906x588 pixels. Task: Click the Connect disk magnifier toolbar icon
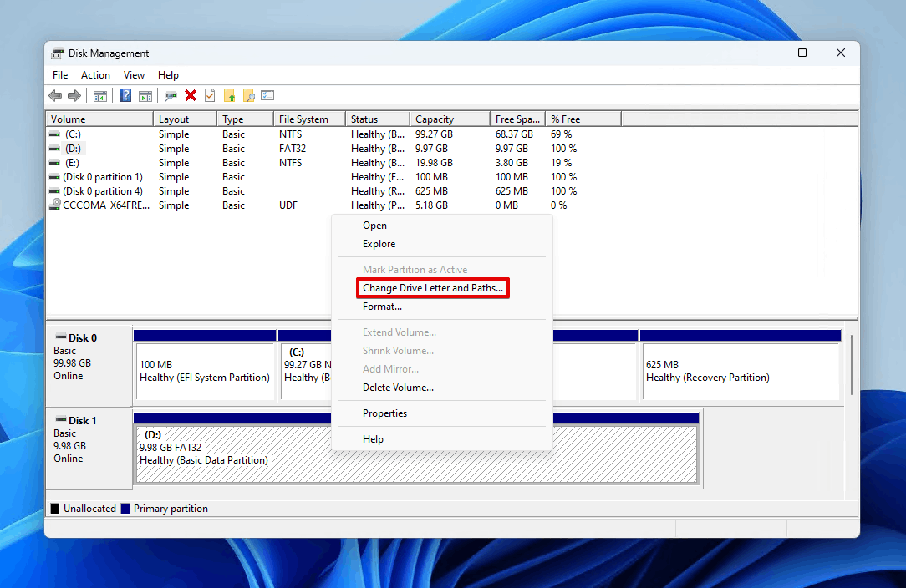coord(171,96)
